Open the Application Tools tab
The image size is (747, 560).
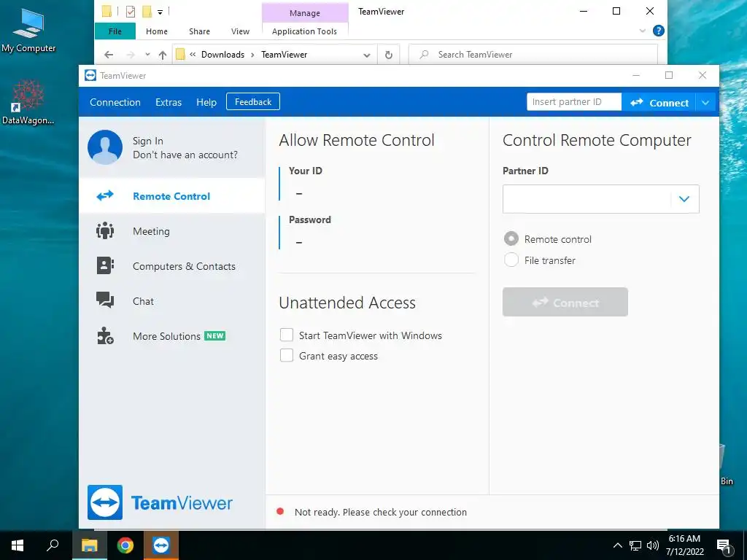pos(304,31)
